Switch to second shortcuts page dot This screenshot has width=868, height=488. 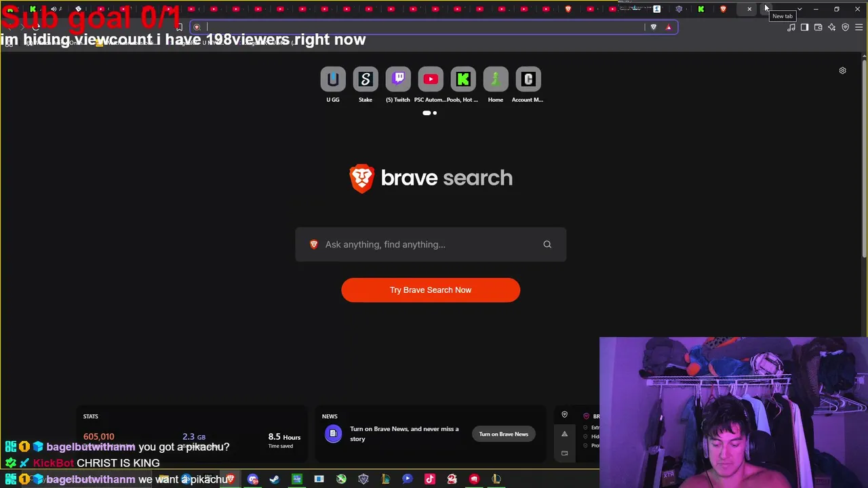[435, 113]
